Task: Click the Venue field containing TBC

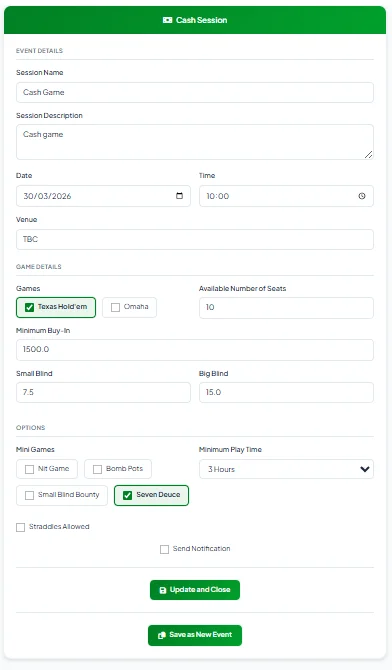Action: coord(195,239)
